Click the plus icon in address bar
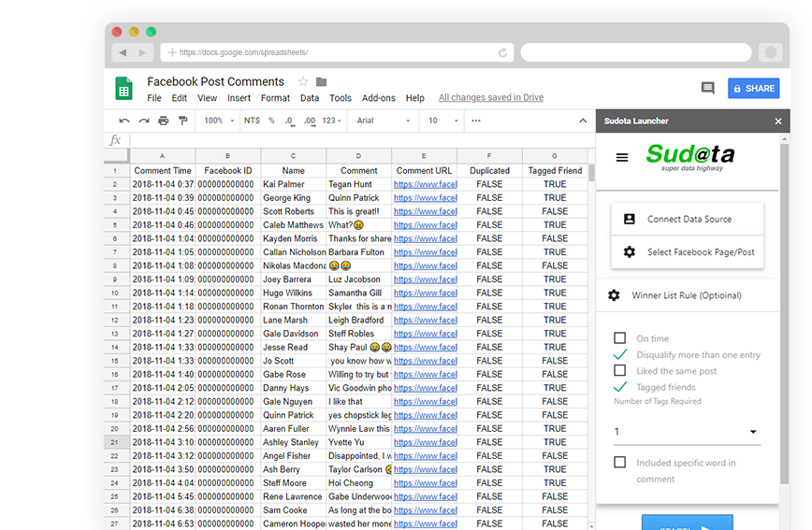 click(172, 52)
